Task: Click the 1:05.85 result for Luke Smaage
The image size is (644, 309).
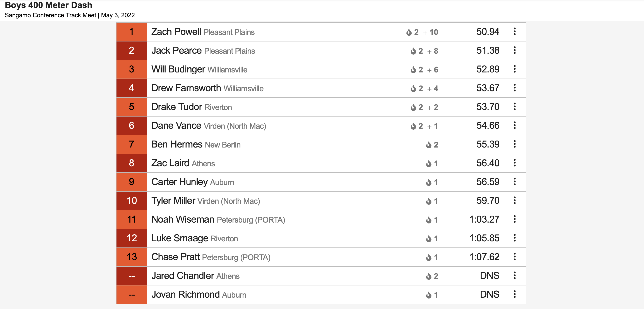Action: coord(484,238)
